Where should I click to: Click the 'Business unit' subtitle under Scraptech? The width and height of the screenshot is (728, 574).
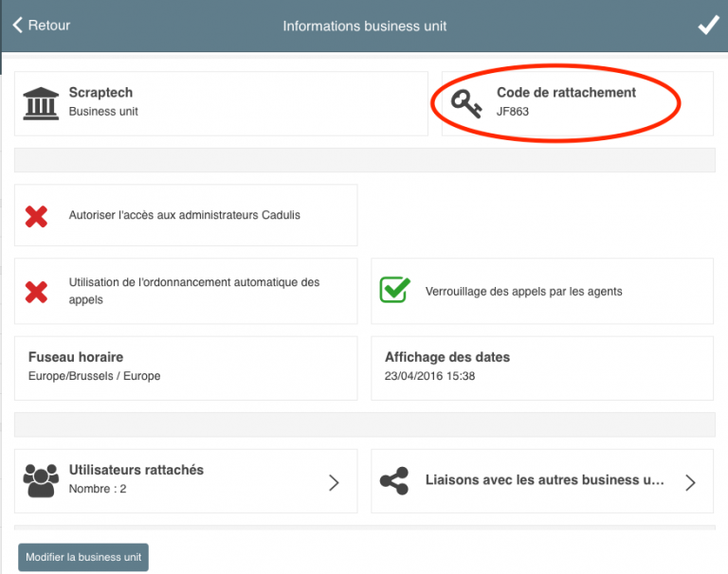103,112
